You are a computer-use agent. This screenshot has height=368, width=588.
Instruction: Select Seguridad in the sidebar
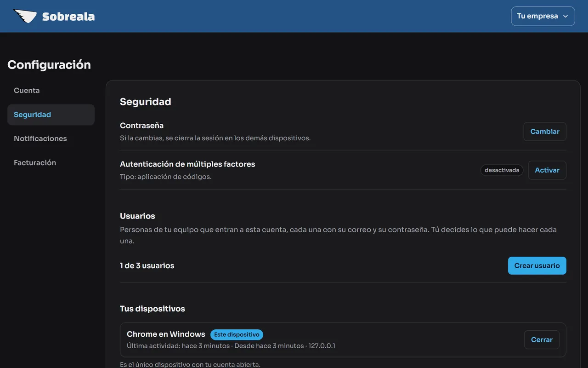pos(51,115)
